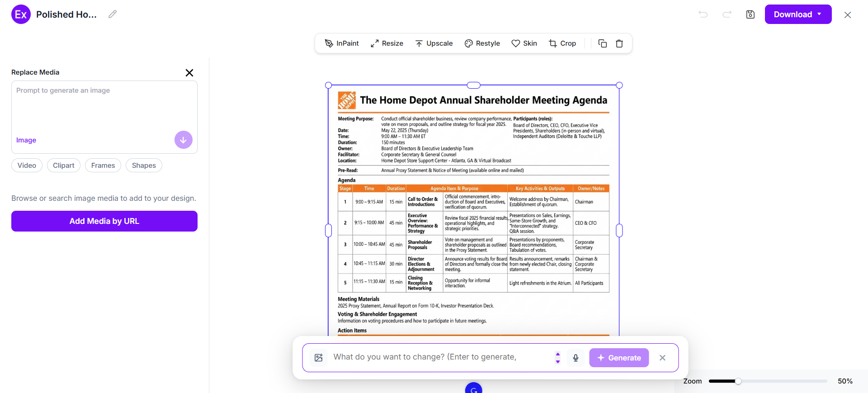Image resolution: width=868 pixels, height=393 pixels.
Task: Choose the Upscale tool
Action: (434, 43)
